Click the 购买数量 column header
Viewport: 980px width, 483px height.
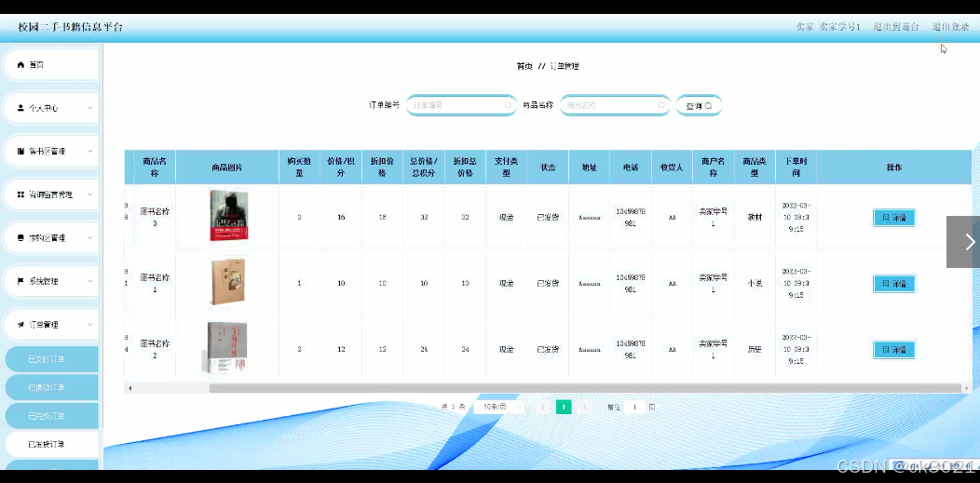[299, 168]
